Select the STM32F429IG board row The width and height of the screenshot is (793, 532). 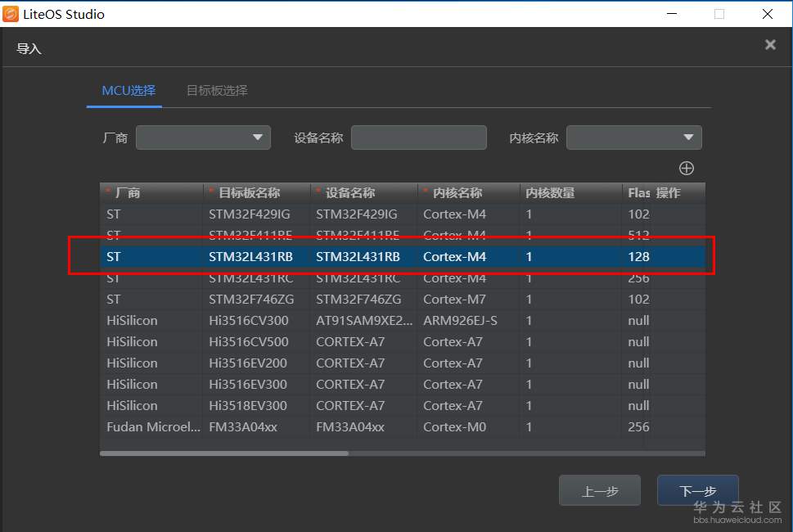[402, 214]
